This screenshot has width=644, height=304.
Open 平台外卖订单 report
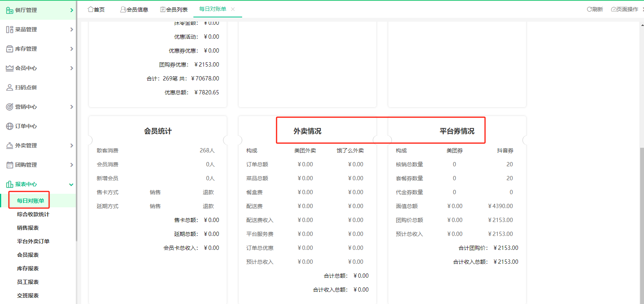[x=33, y=241]
